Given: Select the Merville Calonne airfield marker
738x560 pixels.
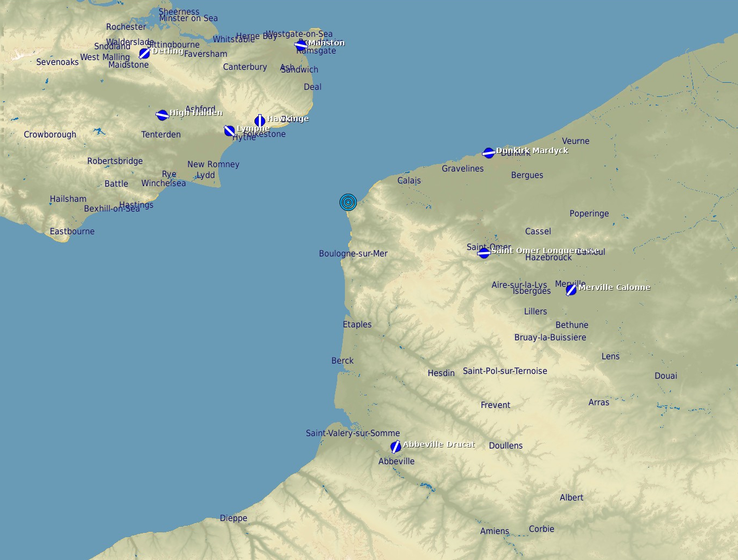Looking at the screenshot, I should click(x=571, y=290).
